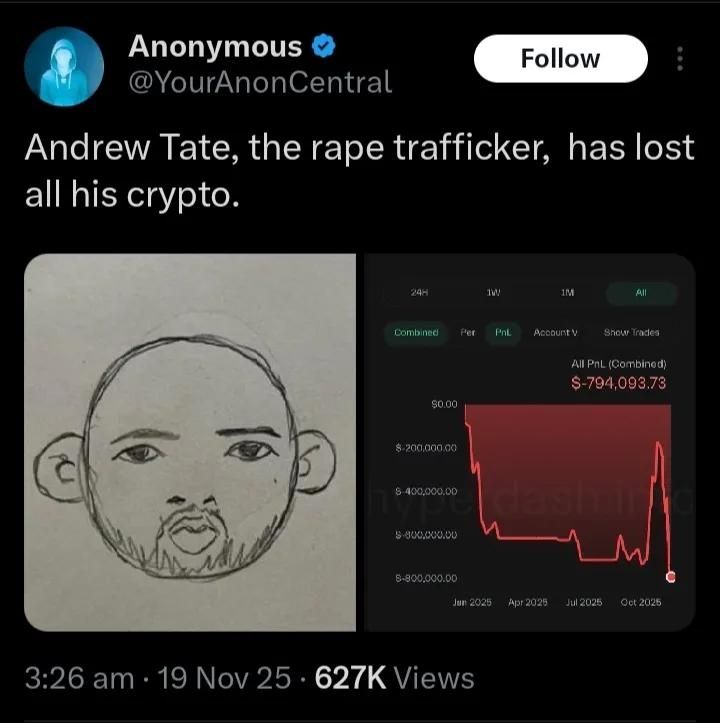720x723 pixels.
Task: Click the 627K Views count
Action: (394, 678)
